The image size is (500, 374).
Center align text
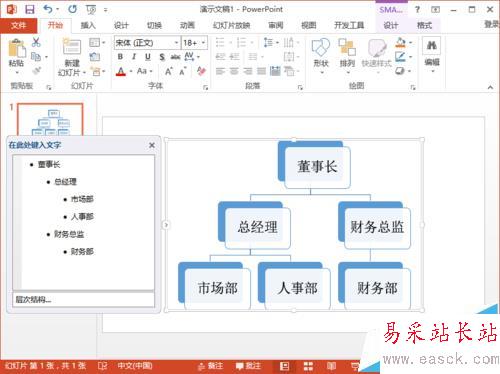click(234, 71)
